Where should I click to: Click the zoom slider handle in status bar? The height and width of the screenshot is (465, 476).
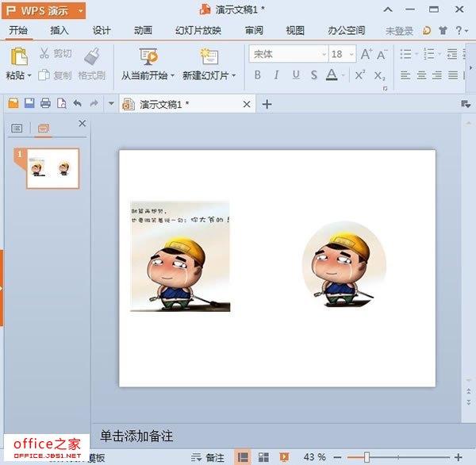point(367,457)
